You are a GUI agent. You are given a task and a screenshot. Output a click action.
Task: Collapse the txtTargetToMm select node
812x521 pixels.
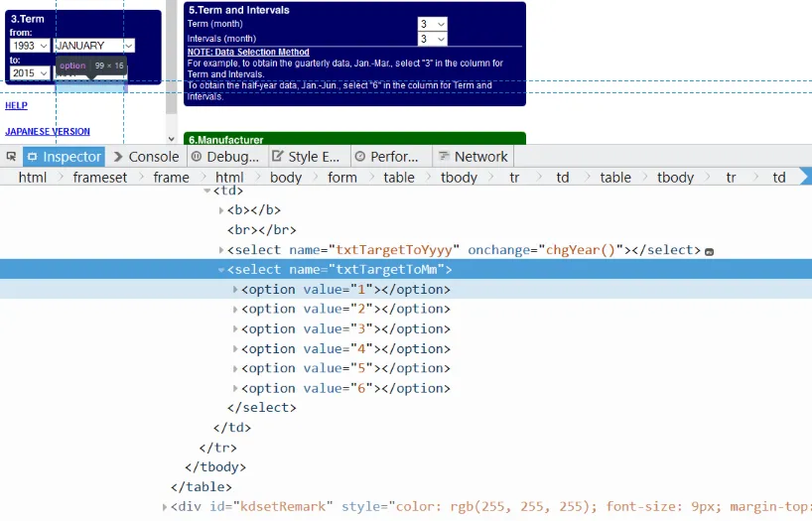(221, 270)
